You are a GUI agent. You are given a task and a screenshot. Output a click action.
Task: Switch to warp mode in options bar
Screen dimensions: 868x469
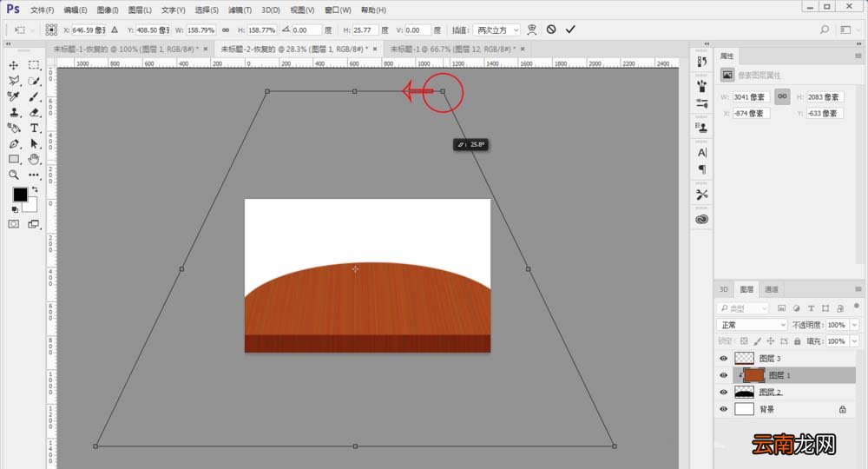tap(531, 30)
